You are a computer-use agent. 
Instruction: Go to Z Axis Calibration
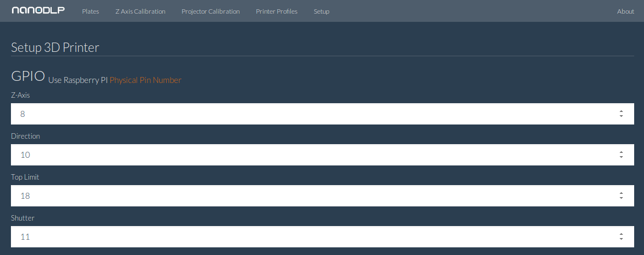[140, 11]
